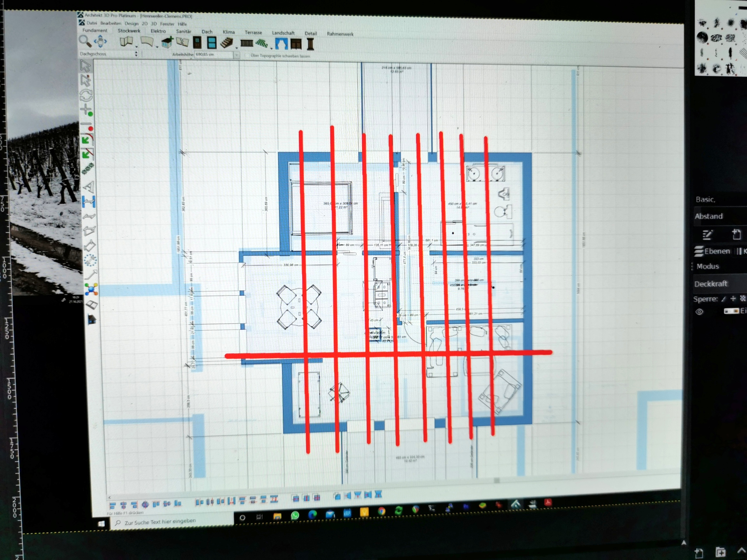Switch to the Landschaft tab
Screen dimensions: 747x560
point(283,33)
